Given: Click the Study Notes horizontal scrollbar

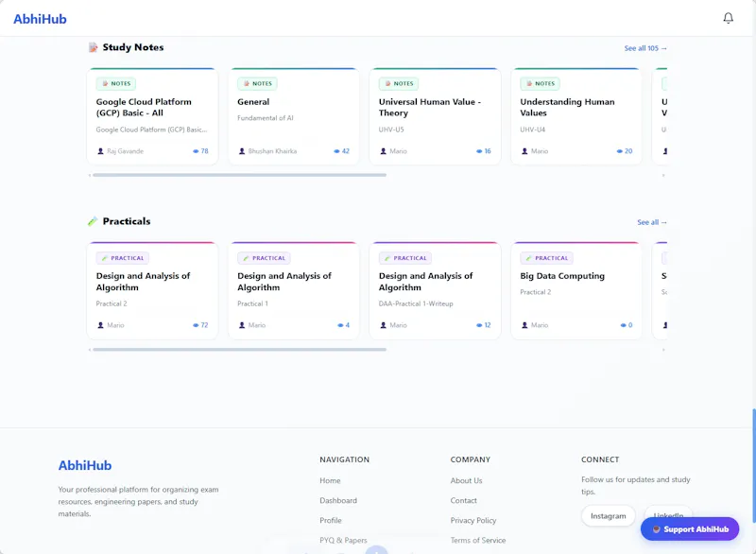Looking at the screenshot, I should point(240,175).
